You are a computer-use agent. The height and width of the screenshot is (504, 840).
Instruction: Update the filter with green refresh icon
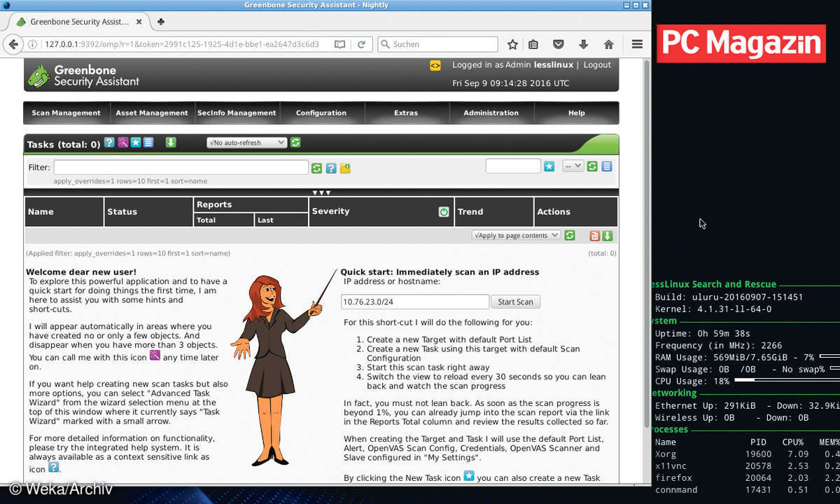[x=316, y=168]
